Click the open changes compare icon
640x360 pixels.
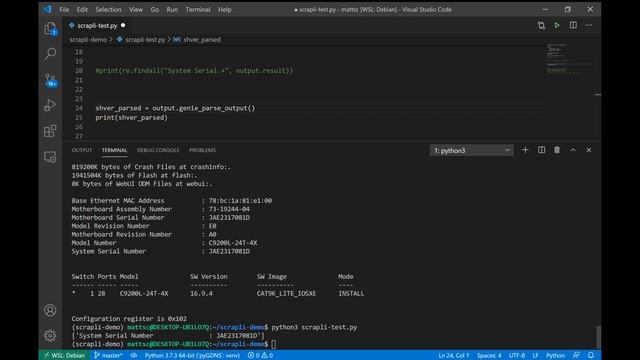click(541, 25)
